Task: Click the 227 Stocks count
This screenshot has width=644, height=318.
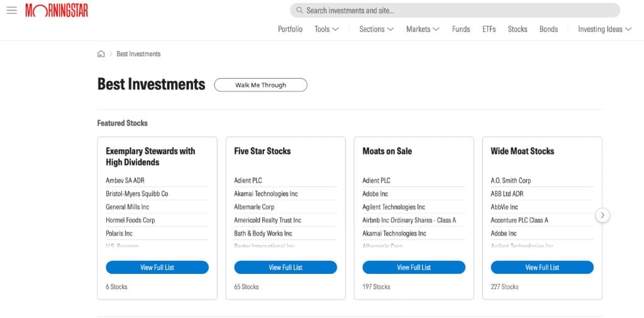Action: tap(504, 287)
